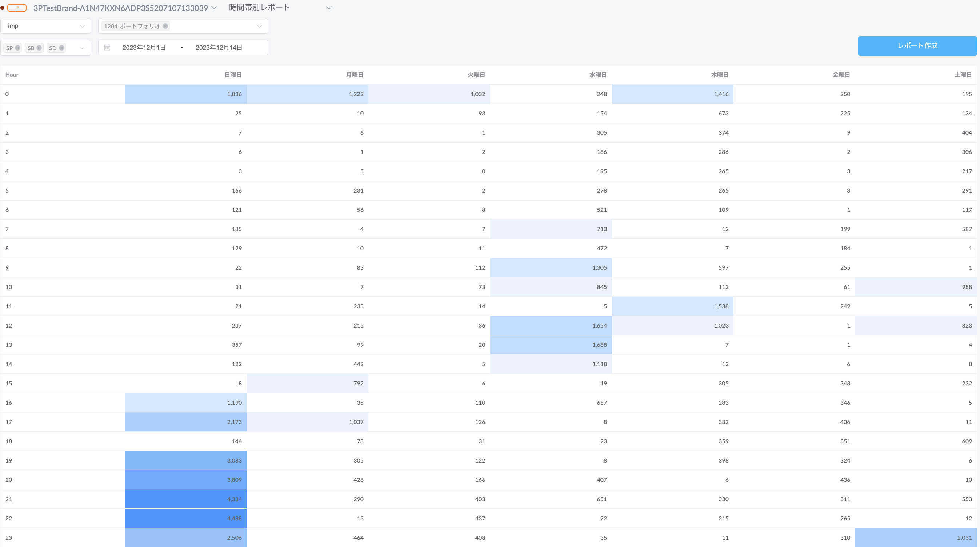Select the Saturday cell showing 2,031

(x=916, y=538)
